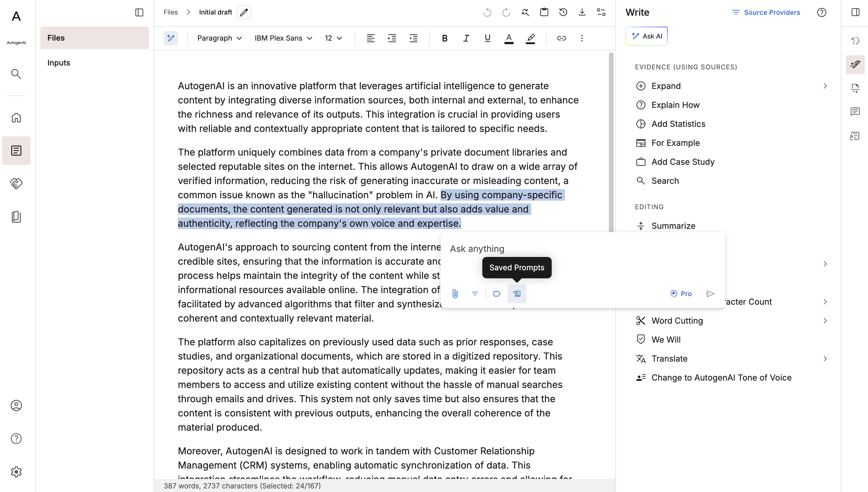Click the Source Providers link
The height and width of the screenshot is (492, 868).
point(766,12)
